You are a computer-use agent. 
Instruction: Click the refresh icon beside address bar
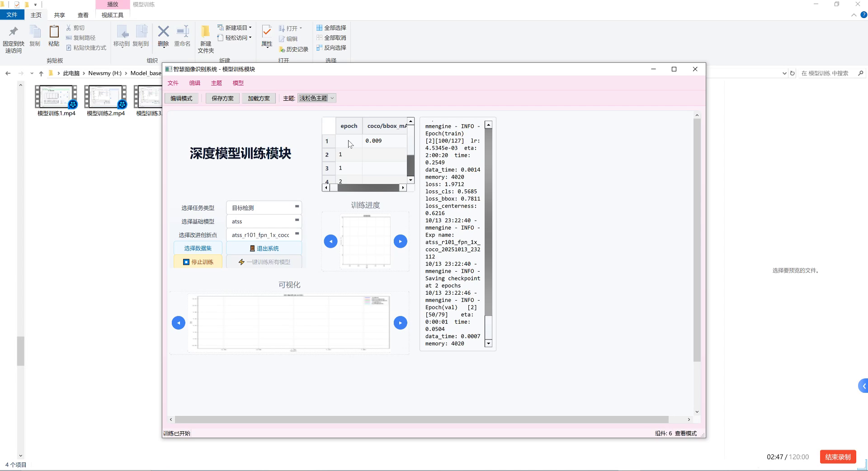792,73
